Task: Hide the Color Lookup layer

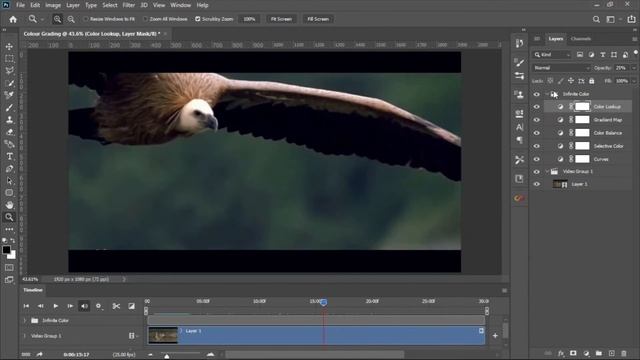Action: coord(536,107)
